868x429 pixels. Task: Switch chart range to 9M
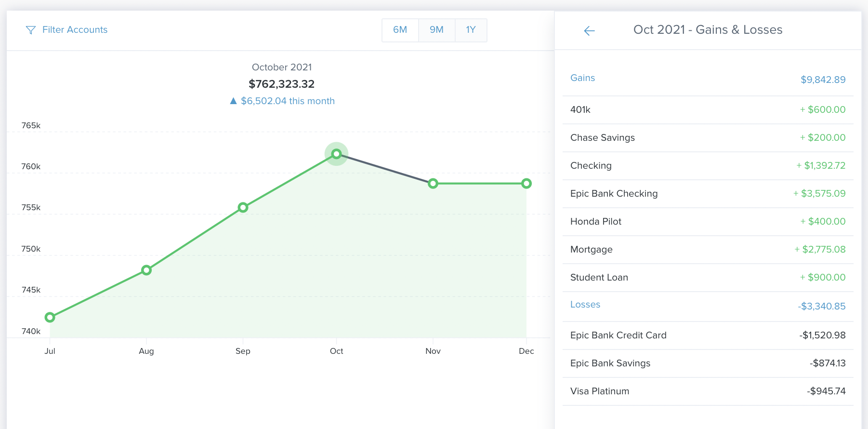[436, 30]
